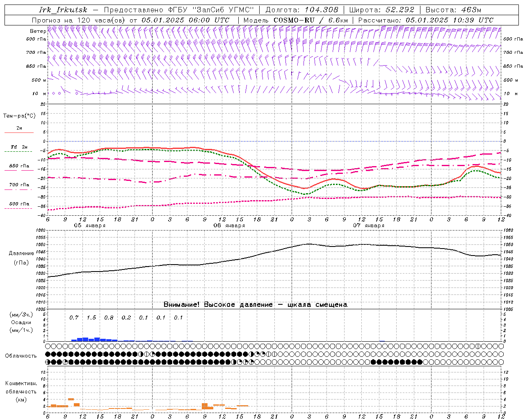Click the 1.5 precipitation amount value
This screenshot has width=525, height=420.
pos(91,318)
